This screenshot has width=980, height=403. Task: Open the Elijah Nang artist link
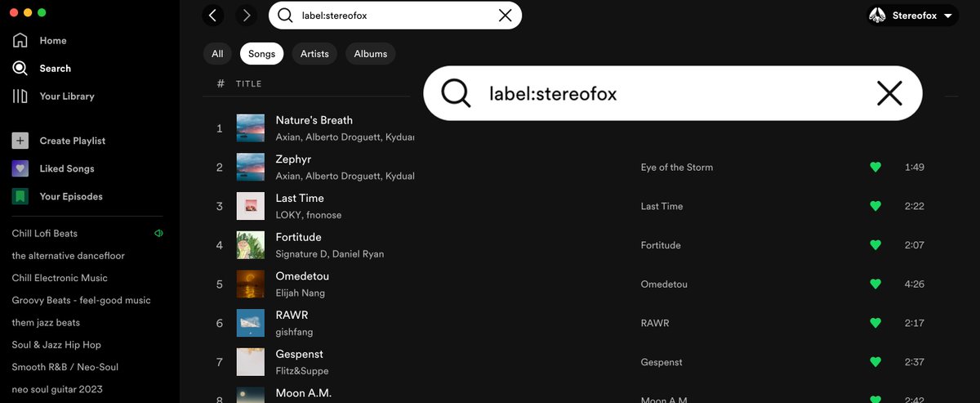pyautogui.click(x=301, y=293)
